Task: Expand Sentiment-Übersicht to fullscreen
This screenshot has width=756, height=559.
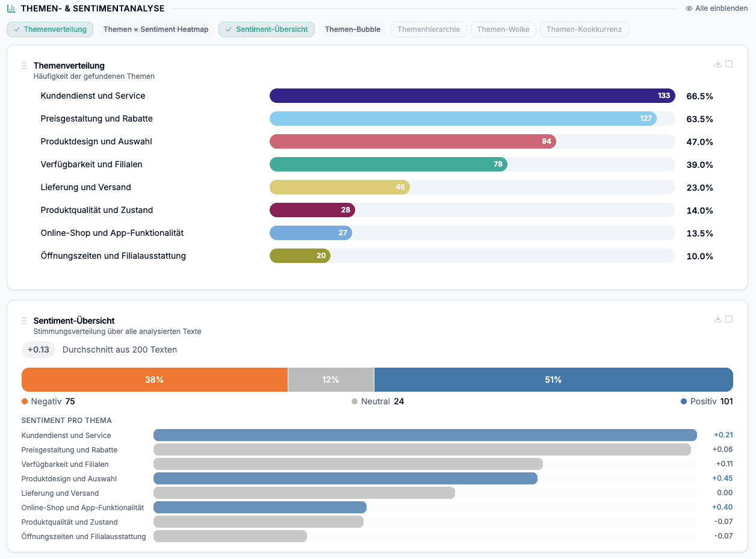Action: (x=730, y=318)
